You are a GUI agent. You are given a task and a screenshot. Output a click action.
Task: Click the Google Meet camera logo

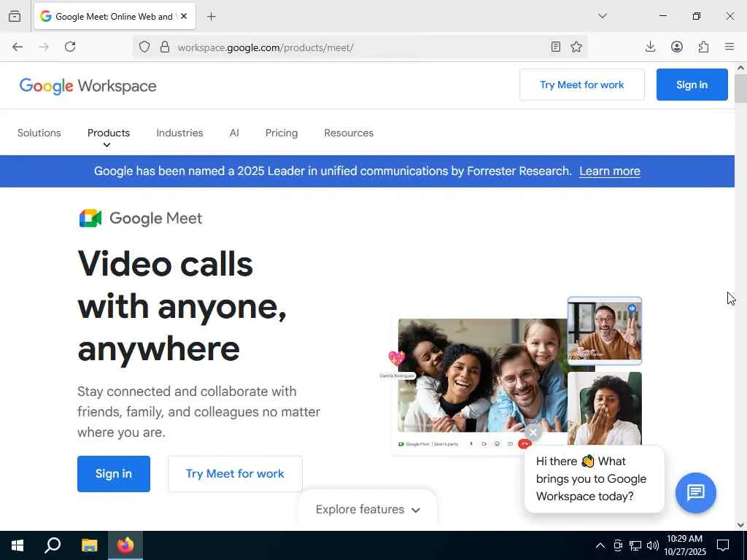coord(90,218)
